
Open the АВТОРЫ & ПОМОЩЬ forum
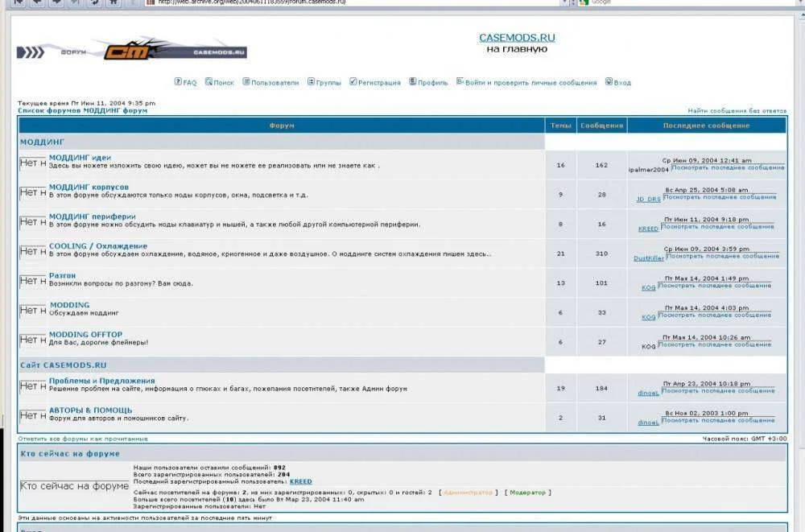click(90, 410)
